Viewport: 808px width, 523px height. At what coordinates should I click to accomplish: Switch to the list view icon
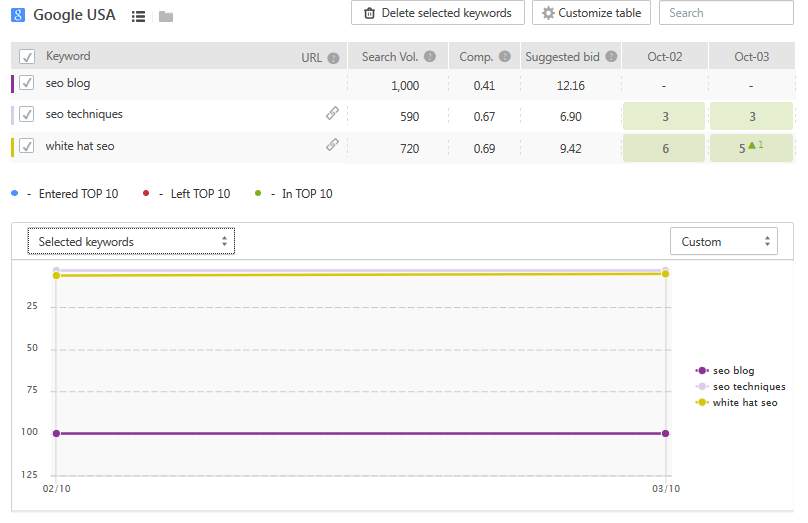138,16
